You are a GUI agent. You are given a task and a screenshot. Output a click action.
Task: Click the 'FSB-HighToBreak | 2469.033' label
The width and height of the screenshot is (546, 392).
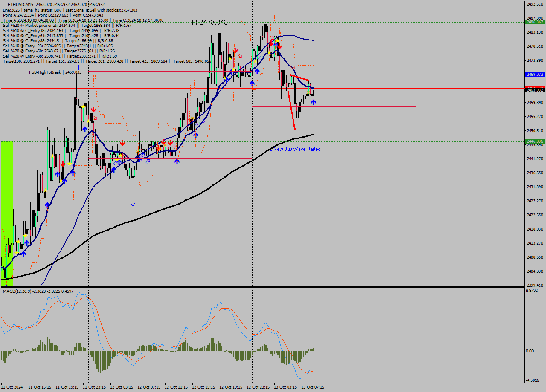55,72
